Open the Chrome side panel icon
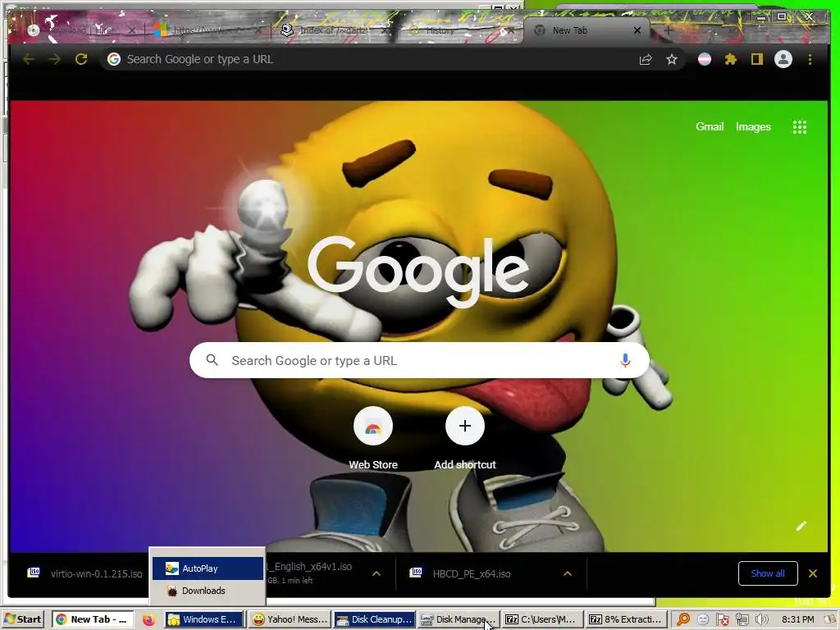The width and height of the screenshot is (840, 630). click(756, 59)
